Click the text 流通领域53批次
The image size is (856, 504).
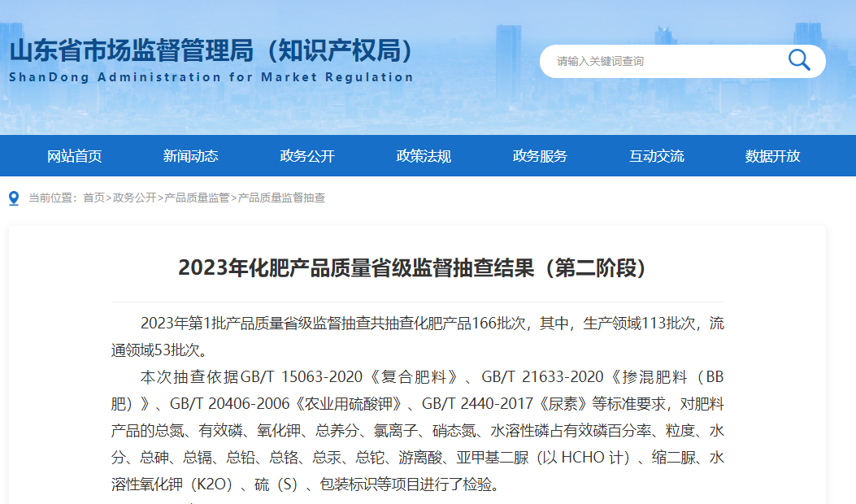pyautogui.click(x=418, y=337)
